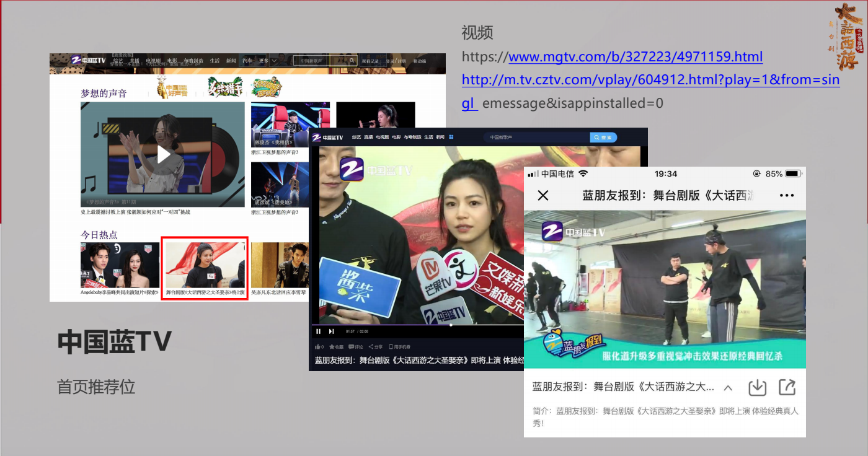Open 观看记录 in the homepage header

pyautogui.click(x=371, y=61)
